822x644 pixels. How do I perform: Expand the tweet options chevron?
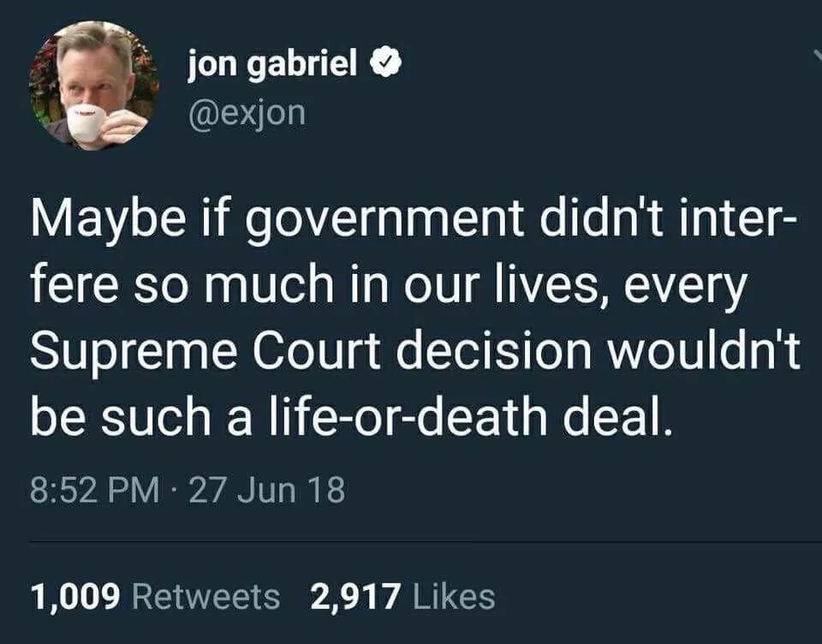click(813, 57)
